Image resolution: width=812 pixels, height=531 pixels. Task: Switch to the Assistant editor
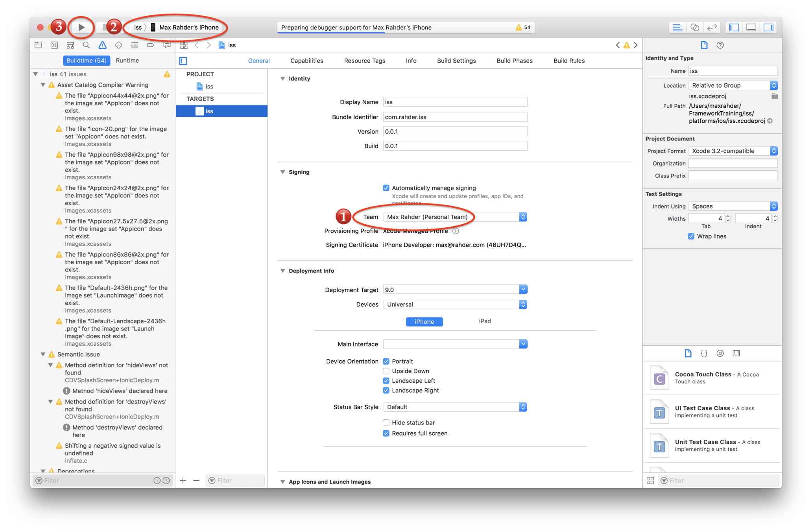[x=695, y=27]
